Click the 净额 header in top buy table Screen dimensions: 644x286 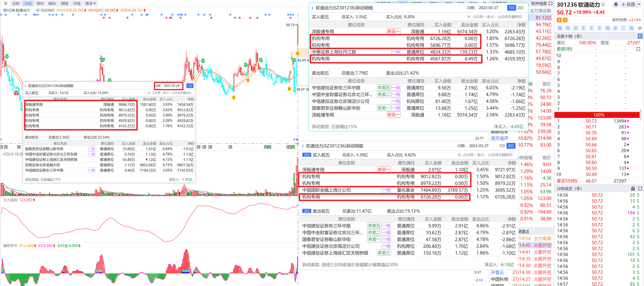[521, 25]
